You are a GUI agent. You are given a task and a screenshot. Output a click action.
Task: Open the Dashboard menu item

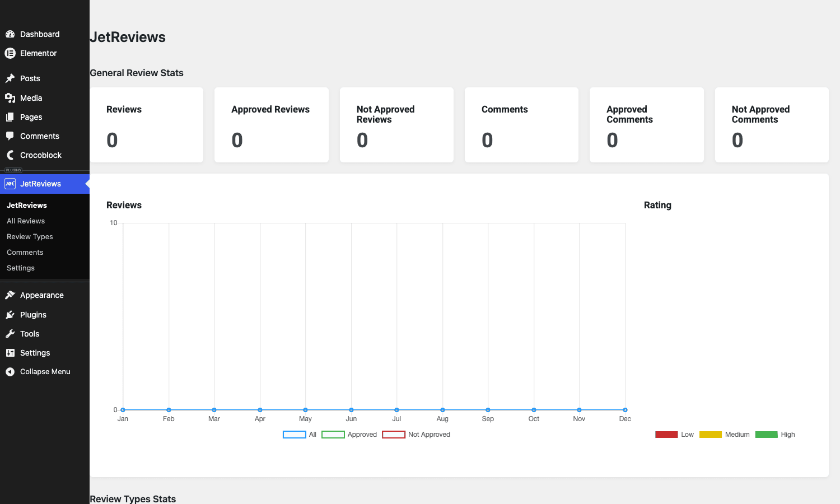point(45,34)
